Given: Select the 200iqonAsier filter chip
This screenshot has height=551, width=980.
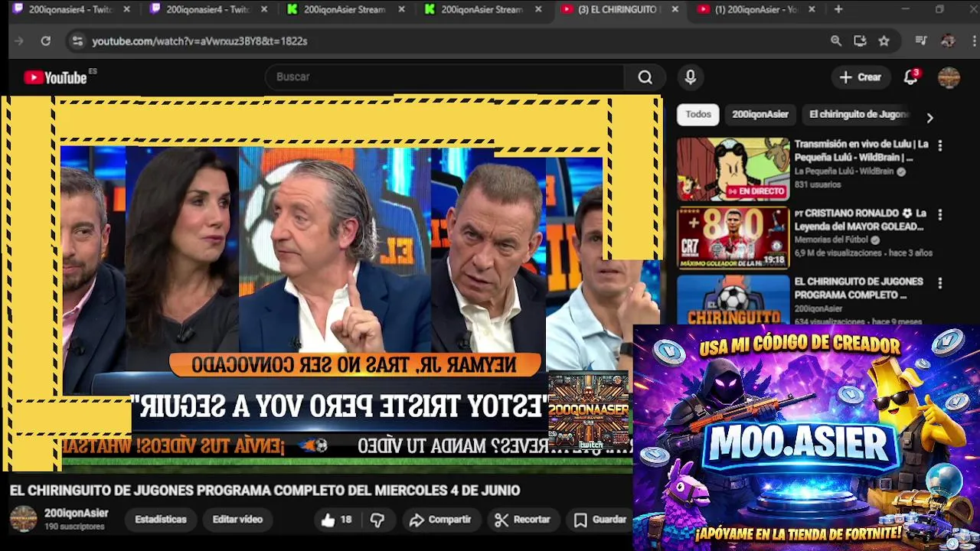Looking at the screenshot, I should [759, 114].
